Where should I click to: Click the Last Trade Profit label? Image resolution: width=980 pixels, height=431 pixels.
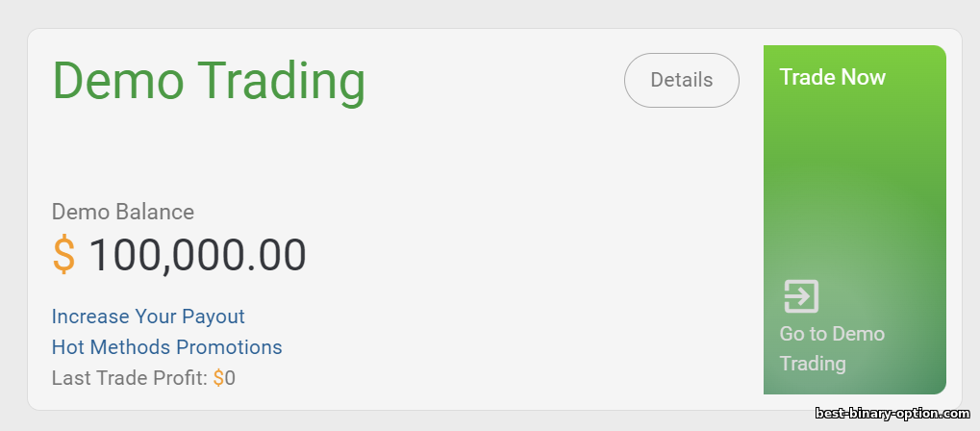(129, 378)
